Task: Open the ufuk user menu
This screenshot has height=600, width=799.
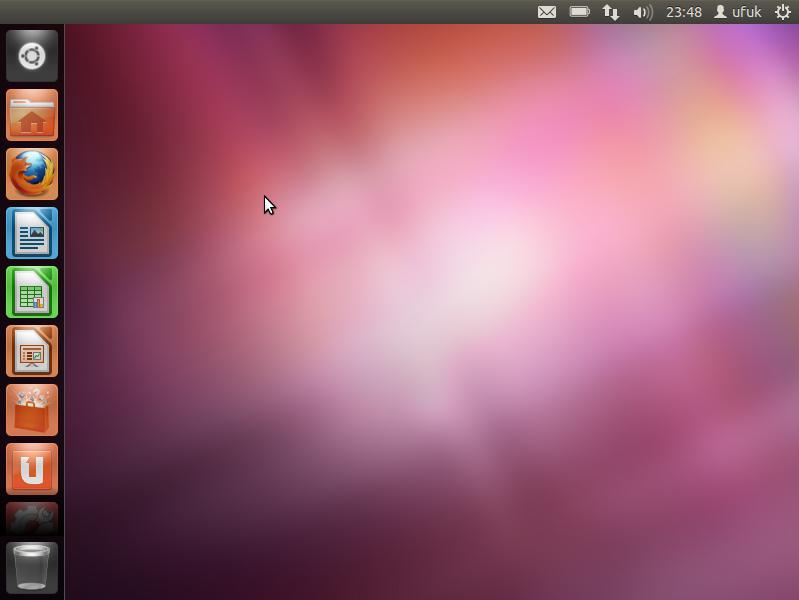Action: pos(738,12)
